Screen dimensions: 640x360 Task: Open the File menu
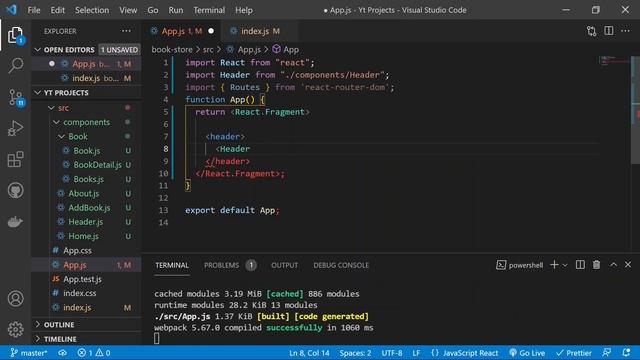(34, 10)
